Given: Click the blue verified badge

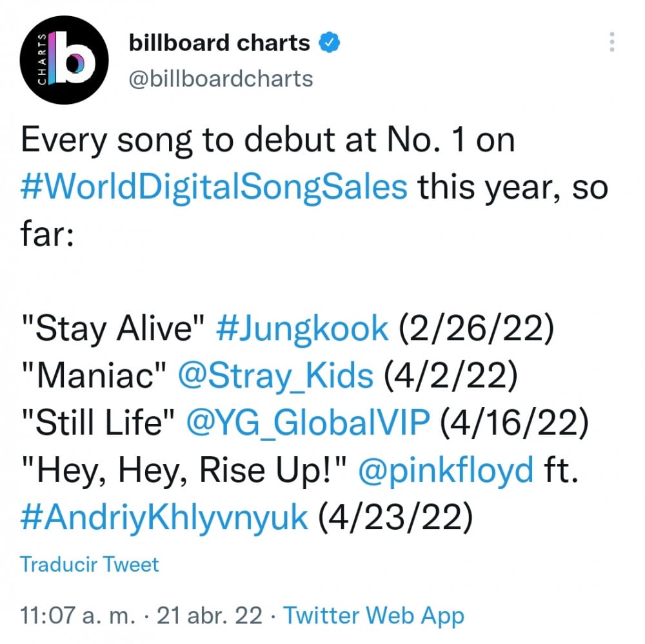Looking at the screenshot, I should point(330,43).
